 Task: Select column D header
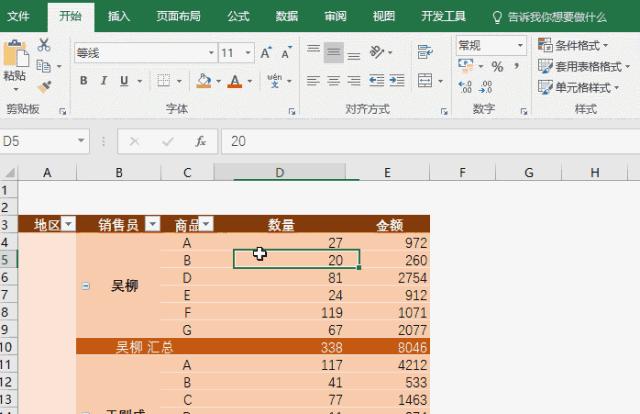[280, 172]
